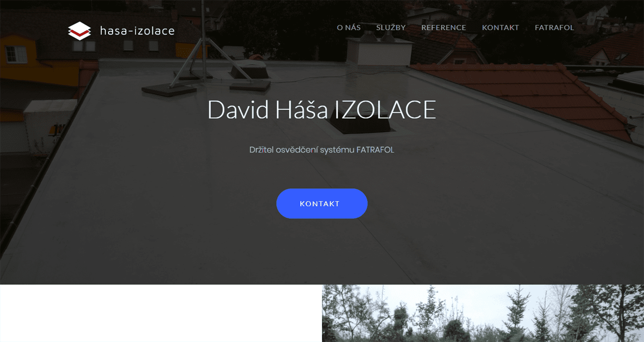Click the word FATRAFOL in the subtitle
The image size is (644, 342).
pyautogui.click(x=375, y=150)
